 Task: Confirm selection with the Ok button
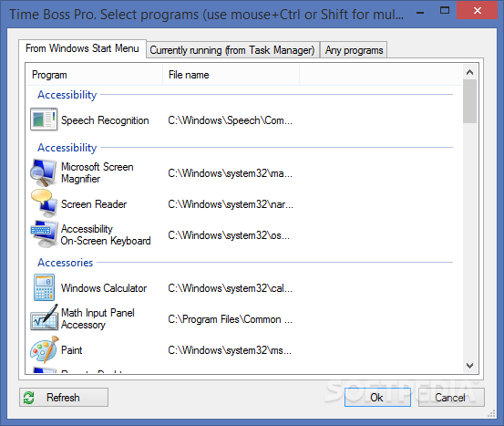[377, 398]
